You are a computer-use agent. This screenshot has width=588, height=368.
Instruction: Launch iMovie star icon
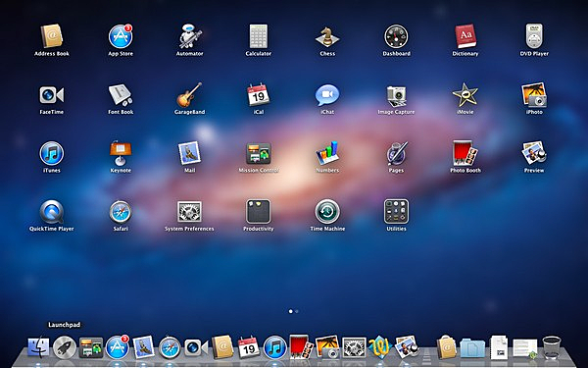(465, 94)
